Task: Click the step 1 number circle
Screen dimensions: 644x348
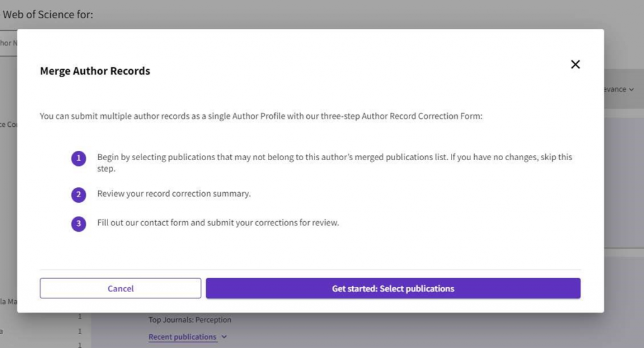Action: point(79,158)
